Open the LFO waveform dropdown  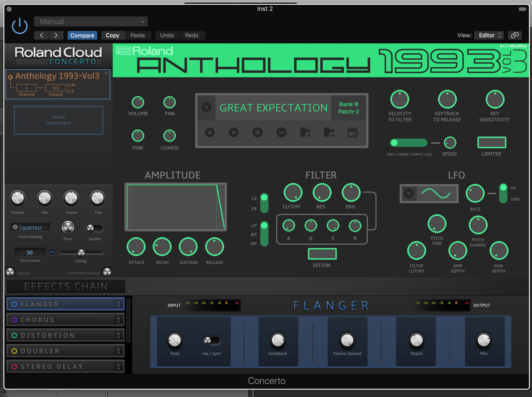[x=409, y=194]
